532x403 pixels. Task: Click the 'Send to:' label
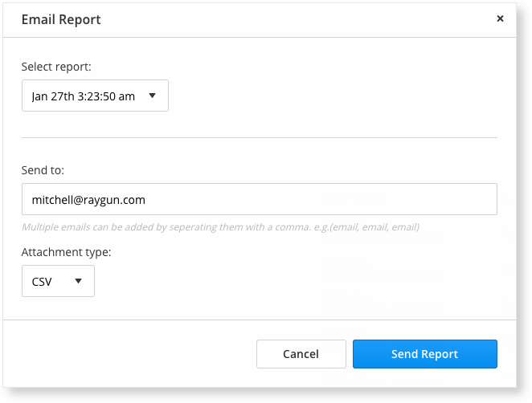click(43, 170)
